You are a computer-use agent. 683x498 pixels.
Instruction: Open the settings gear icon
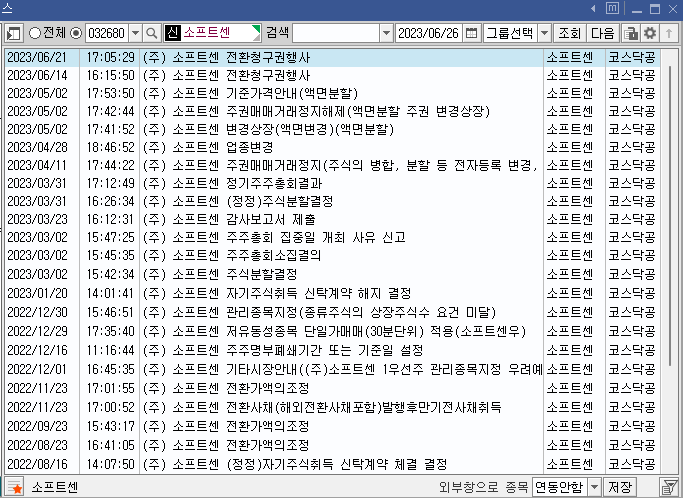pyautogui.click(x=650, y=33)
